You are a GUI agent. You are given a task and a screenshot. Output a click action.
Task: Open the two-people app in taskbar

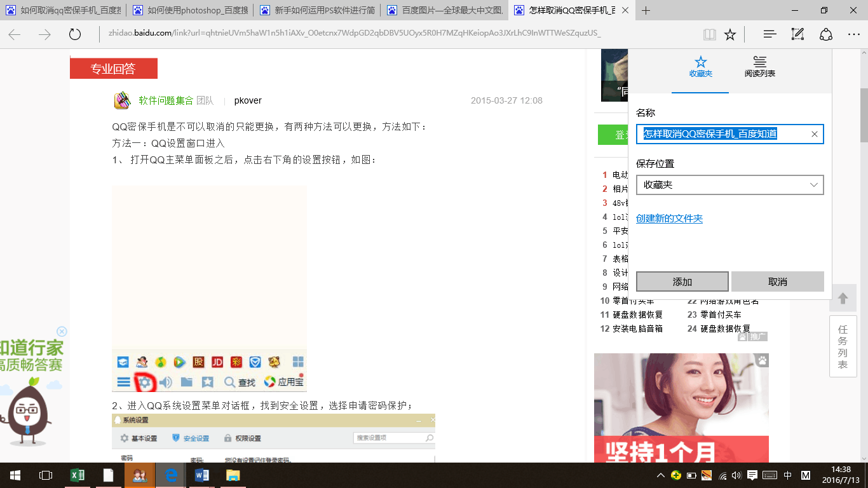pos(140,475)
